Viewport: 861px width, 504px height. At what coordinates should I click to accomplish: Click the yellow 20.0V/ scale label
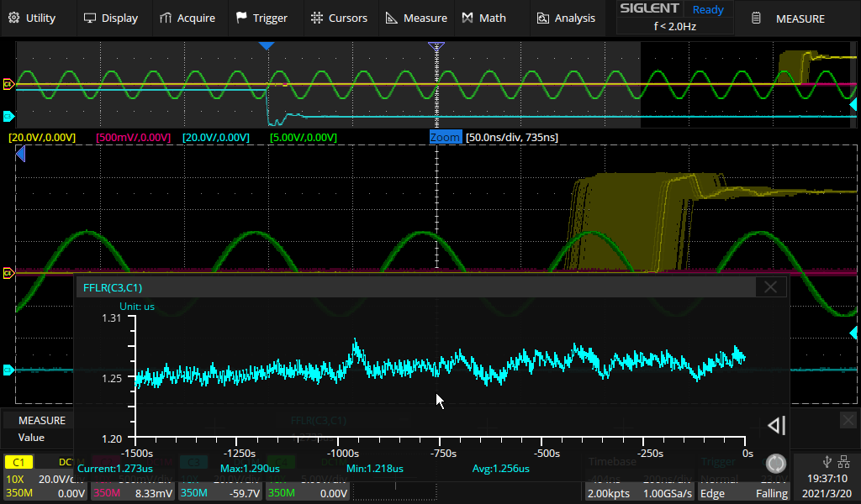tap(42, 137)
